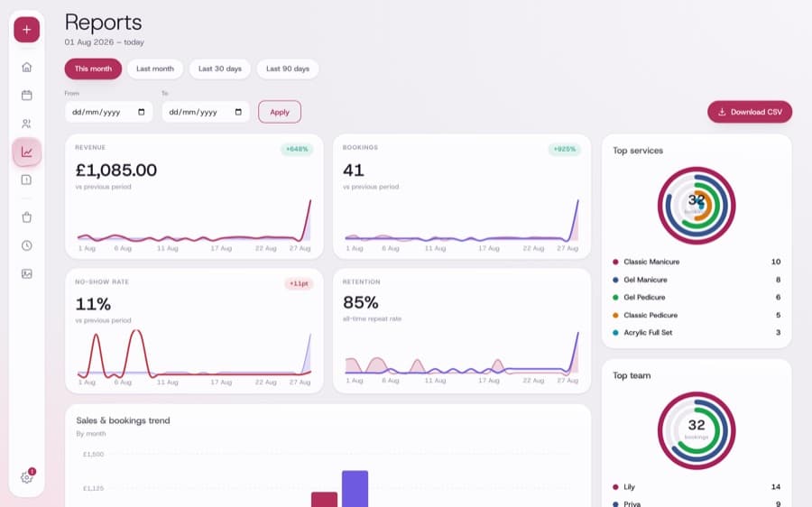This screenshot has width=812, height=507.
Task: Click the +648% revenue change badge
Action: click(x=297, y=149)
